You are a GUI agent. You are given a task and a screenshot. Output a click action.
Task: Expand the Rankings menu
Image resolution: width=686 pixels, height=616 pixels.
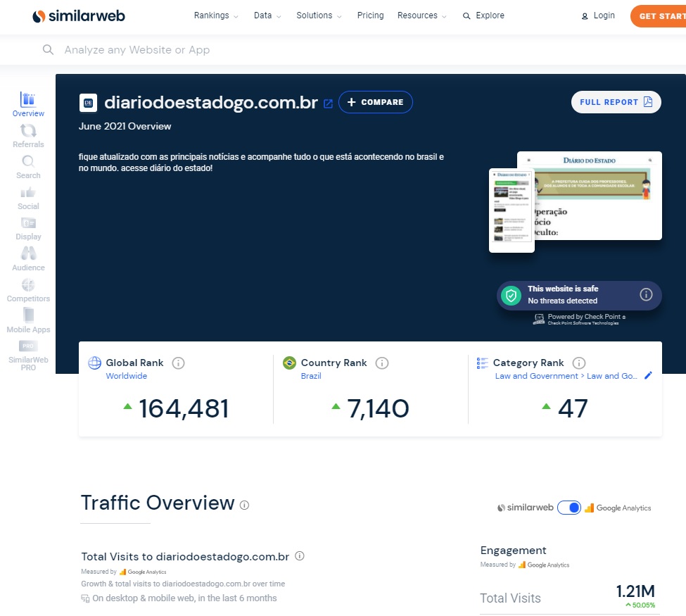pyautogui.click(x=216, y=15)
